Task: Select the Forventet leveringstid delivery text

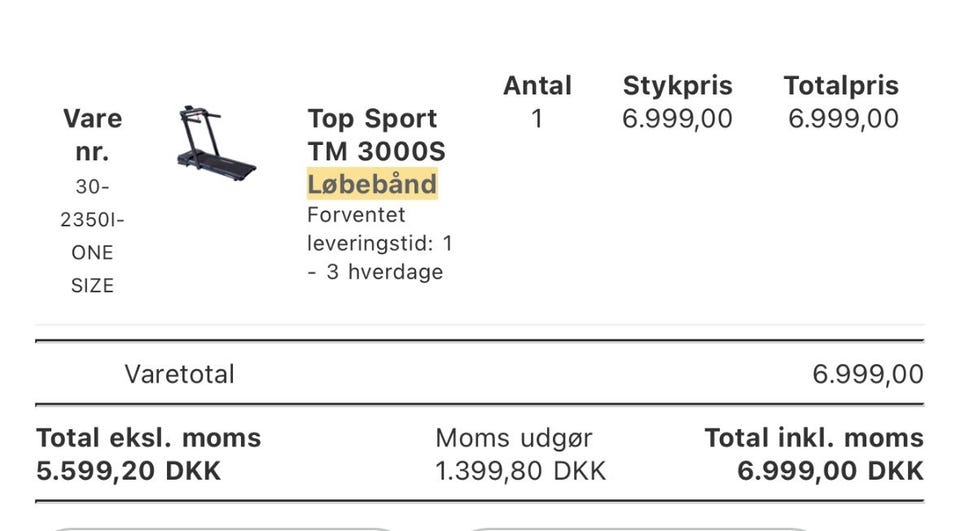Action: tap(379, 243)
